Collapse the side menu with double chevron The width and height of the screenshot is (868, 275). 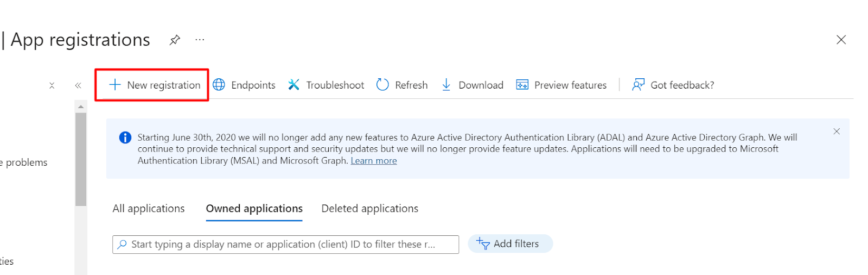point(78,85)
